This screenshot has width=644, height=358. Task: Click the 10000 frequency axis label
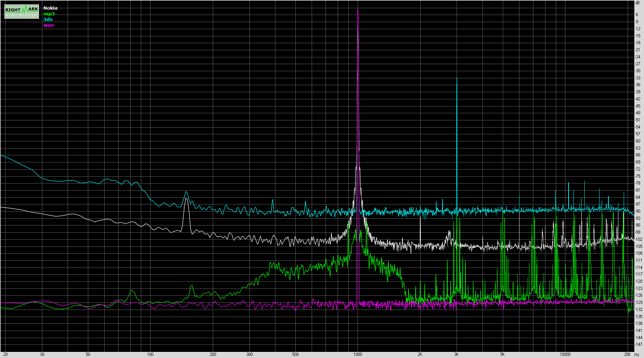click(565, 354)
